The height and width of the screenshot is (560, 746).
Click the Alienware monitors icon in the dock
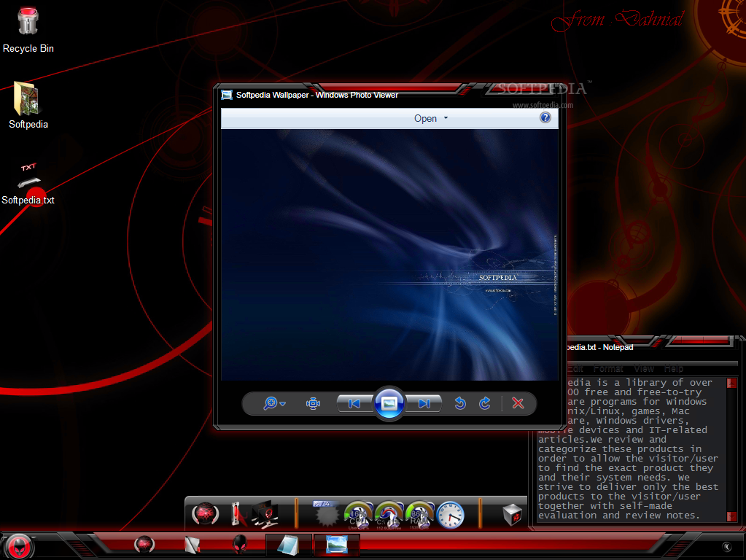tap(265, 514)
